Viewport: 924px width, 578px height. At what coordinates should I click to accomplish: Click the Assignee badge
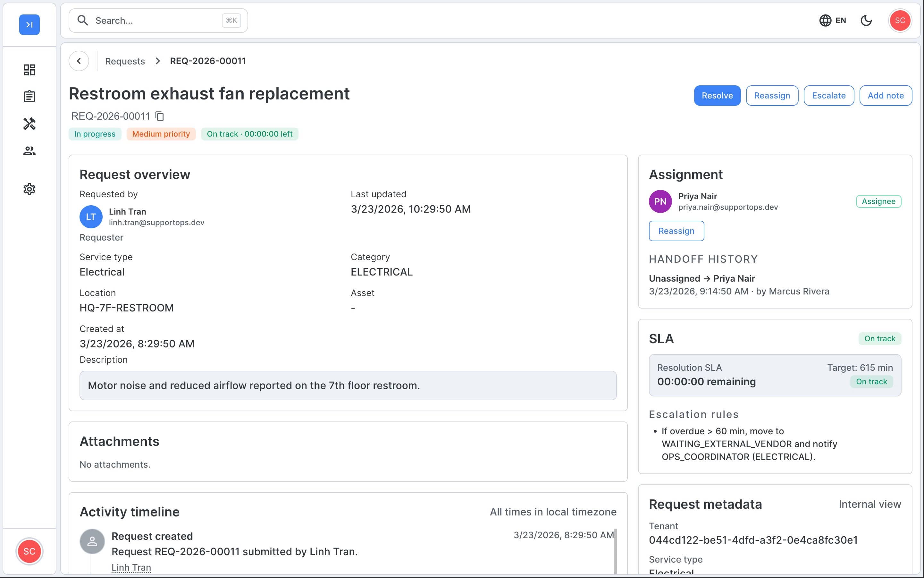878,201
